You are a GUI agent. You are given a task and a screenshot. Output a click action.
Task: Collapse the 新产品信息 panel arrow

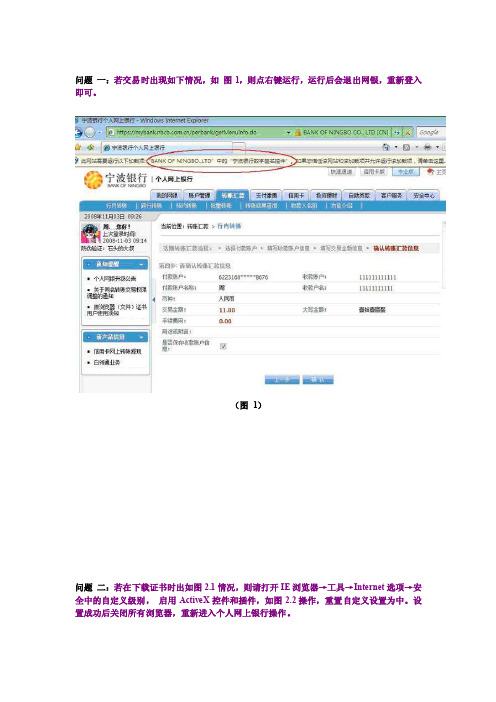141,337
